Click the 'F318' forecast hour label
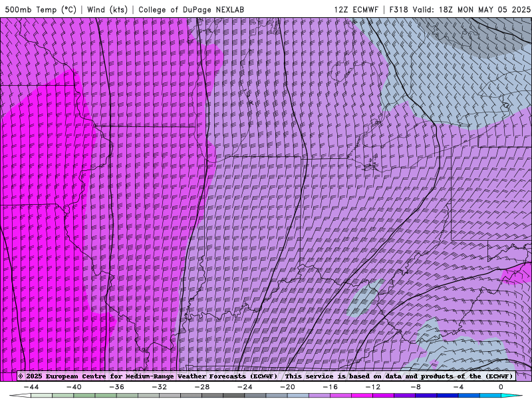Viewport: 532px width, 399px height. coord(398,9)
